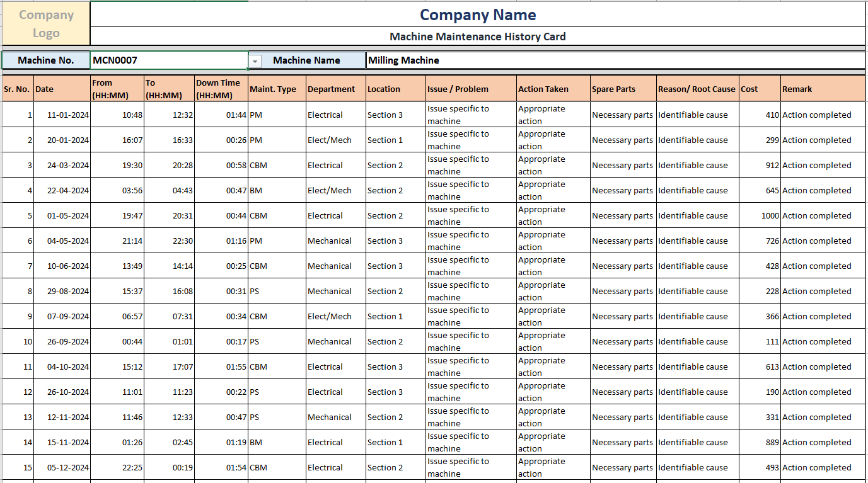This screenshot has height=483, width=868.
Task: Select the Company Name title cell
Action: (x=478, y=14)
